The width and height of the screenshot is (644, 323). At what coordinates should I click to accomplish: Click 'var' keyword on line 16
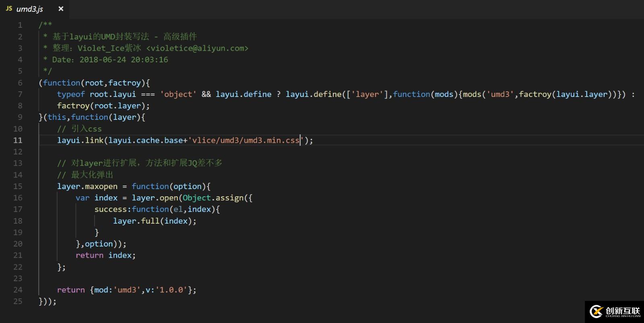coord(83,198)
